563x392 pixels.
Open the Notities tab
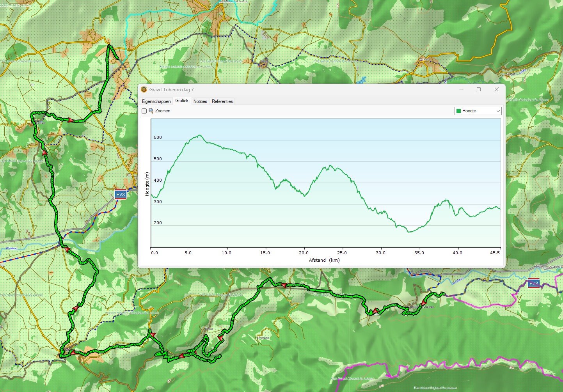[x=200, y=101]
